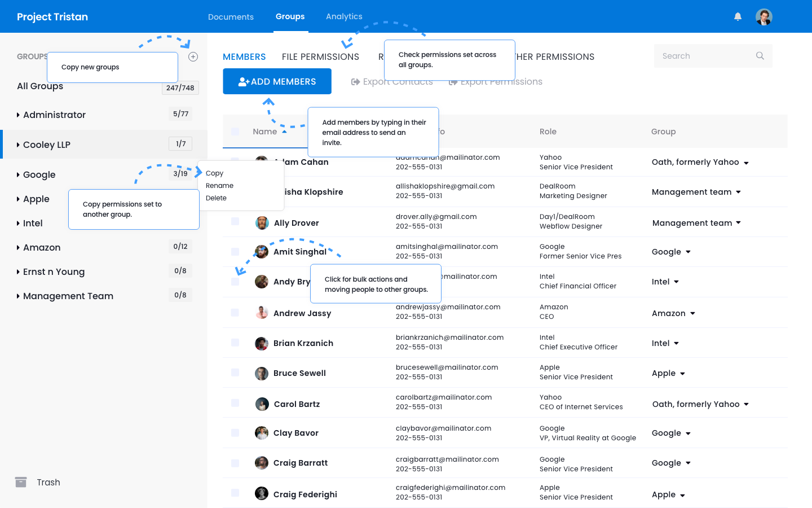812x508 pixels.
Task: Select All Groups in the sidebar
Action: 40,86
